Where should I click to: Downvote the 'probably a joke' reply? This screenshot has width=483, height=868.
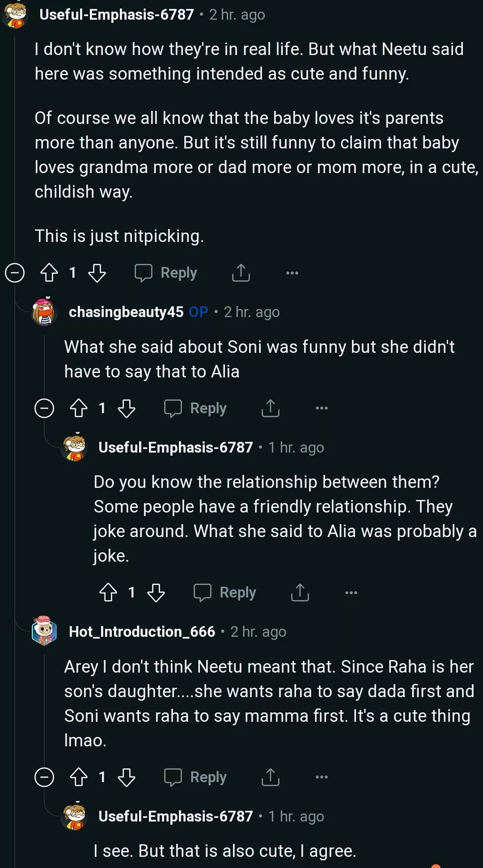(x=156, y=593)
